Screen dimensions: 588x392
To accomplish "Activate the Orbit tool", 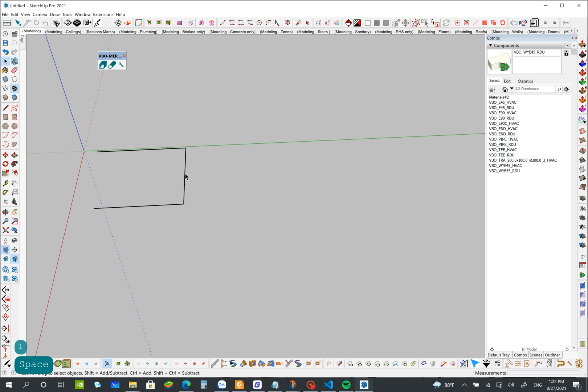I will coord(5,212).
